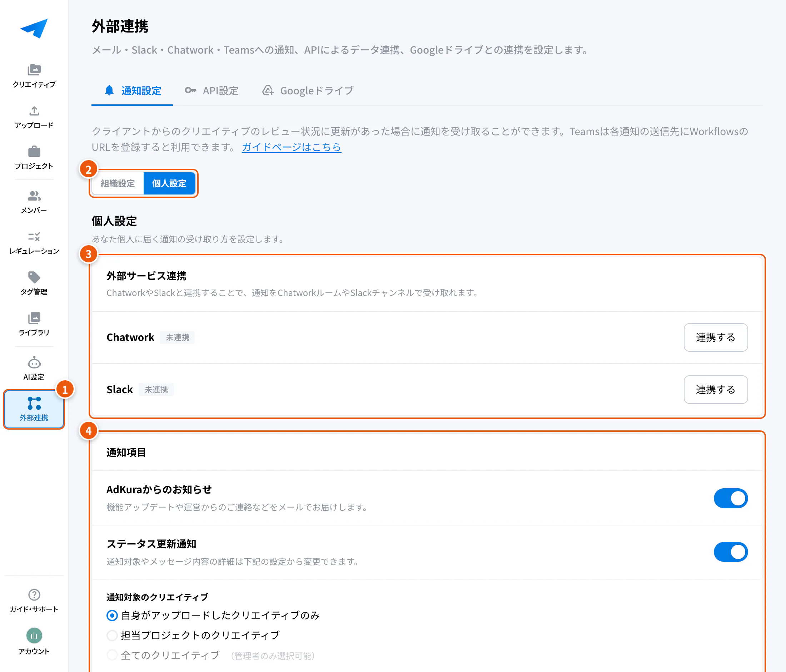Select 全てのクリエイティブ radio option
786x672 pixels.
[x=112, y=655]
